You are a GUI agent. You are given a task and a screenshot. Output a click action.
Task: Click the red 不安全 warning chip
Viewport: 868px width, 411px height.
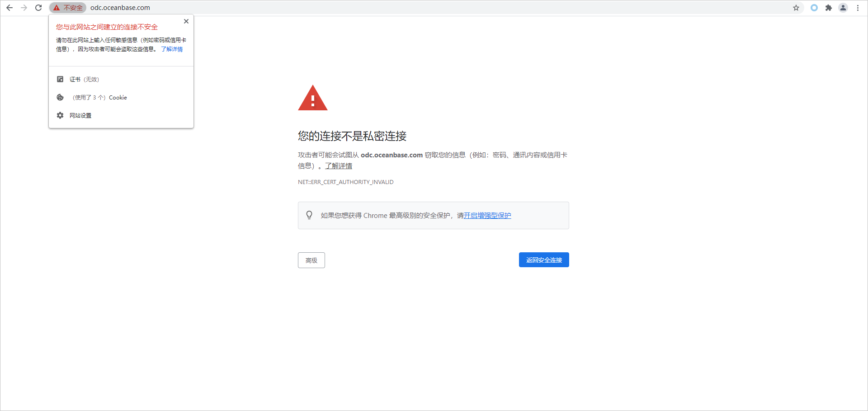68,8
